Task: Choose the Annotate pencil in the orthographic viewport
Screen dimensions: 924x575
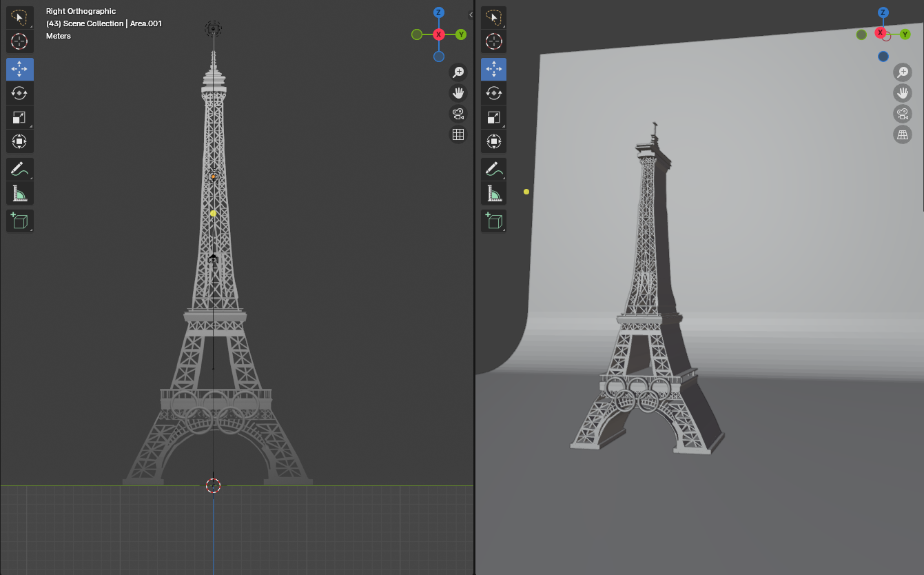Action: (19, 169)
